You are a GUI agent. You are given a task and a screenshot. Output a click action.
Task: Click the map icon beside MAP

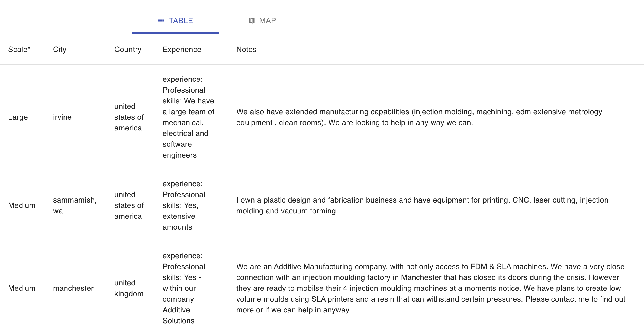(252, 21)
